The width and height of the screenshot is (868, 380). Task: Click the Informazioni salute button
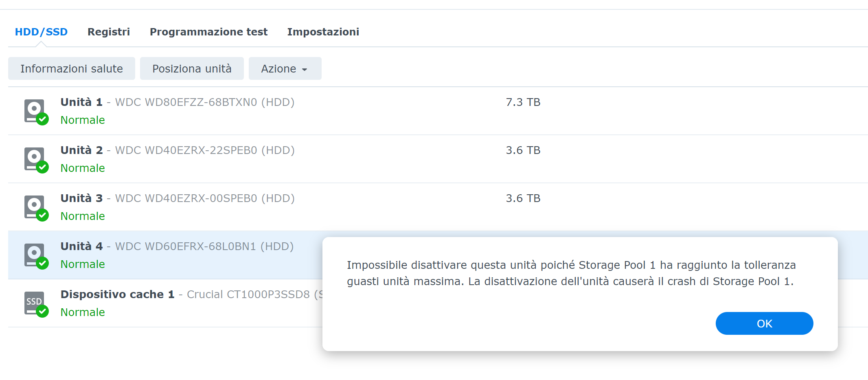click(72, 69)
